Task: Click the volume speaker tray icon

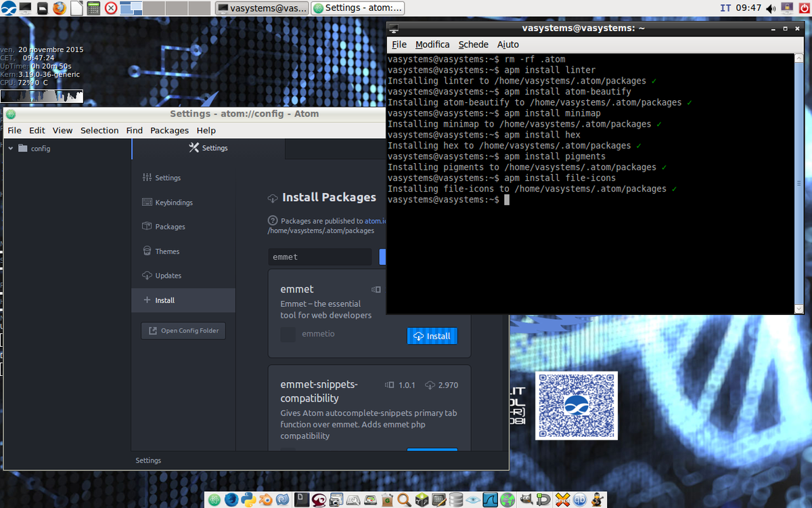Action: pyautogui.click(x=771, y=8)
